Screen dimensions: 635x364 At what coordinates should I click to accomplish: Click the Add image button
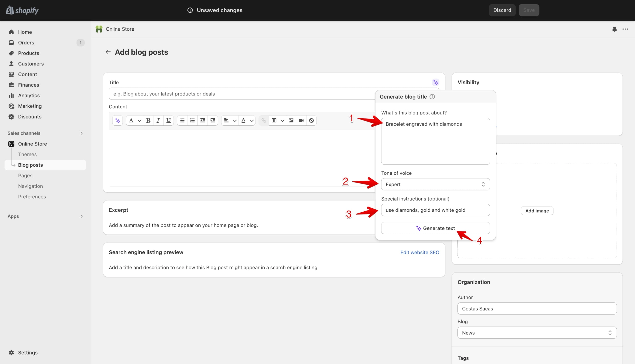click(537, 211)
